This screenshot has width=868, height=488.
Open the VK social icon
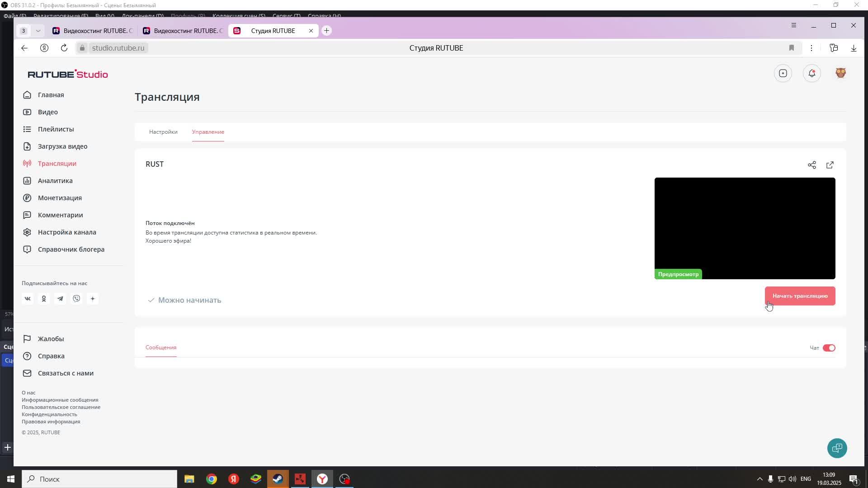[28, 299]
